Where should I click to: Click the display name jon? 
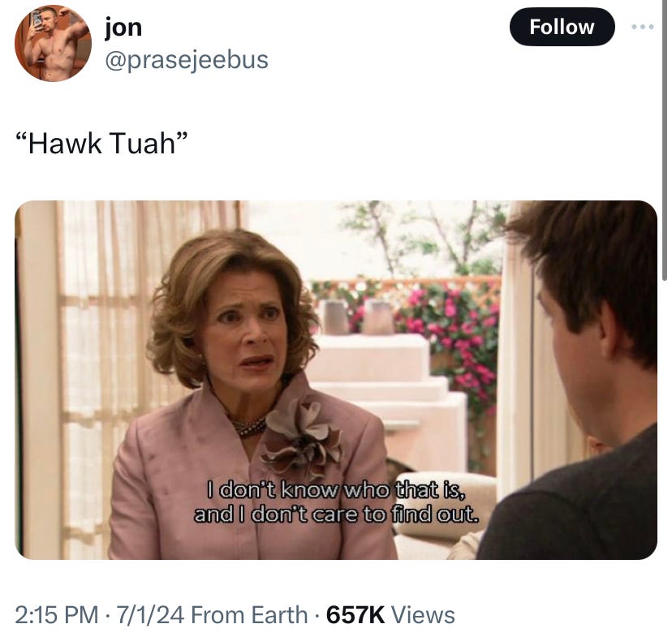(x=123, y=28)
